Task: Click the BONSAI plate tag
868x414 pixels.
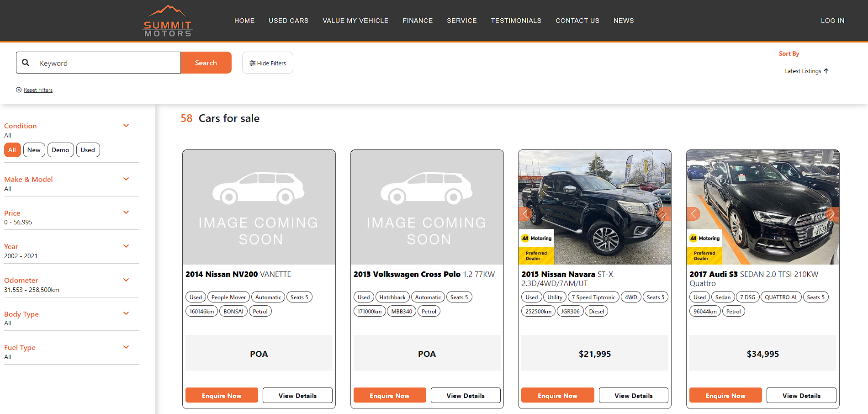Action: (x=233, y=311)
